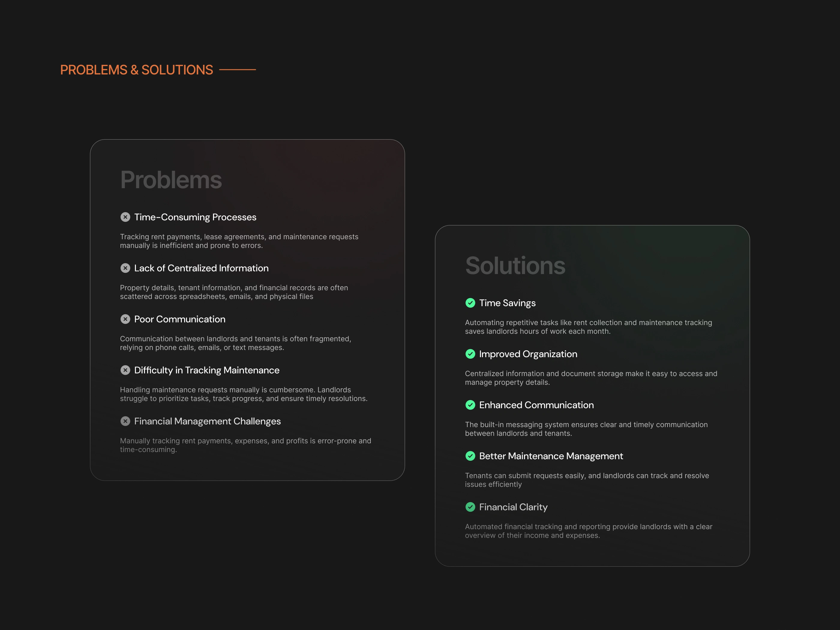
Task: Select the Lack of Centralized Information heading
Action: coord(201,268)
